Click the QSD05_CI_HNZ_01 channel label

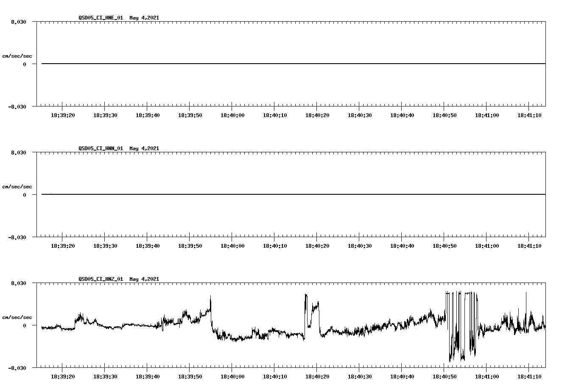[x=102, y=279]
